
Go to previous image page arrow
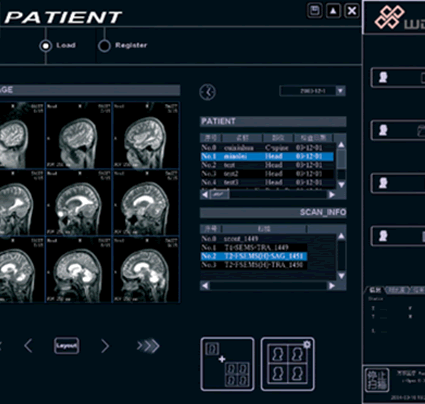(x=28, y=346)
